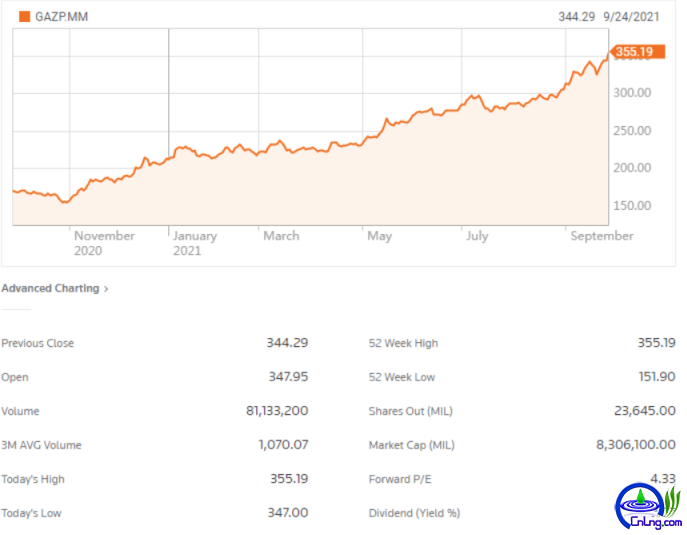Click the November 2020 axis label
The image size is (687, 535).
104,243
